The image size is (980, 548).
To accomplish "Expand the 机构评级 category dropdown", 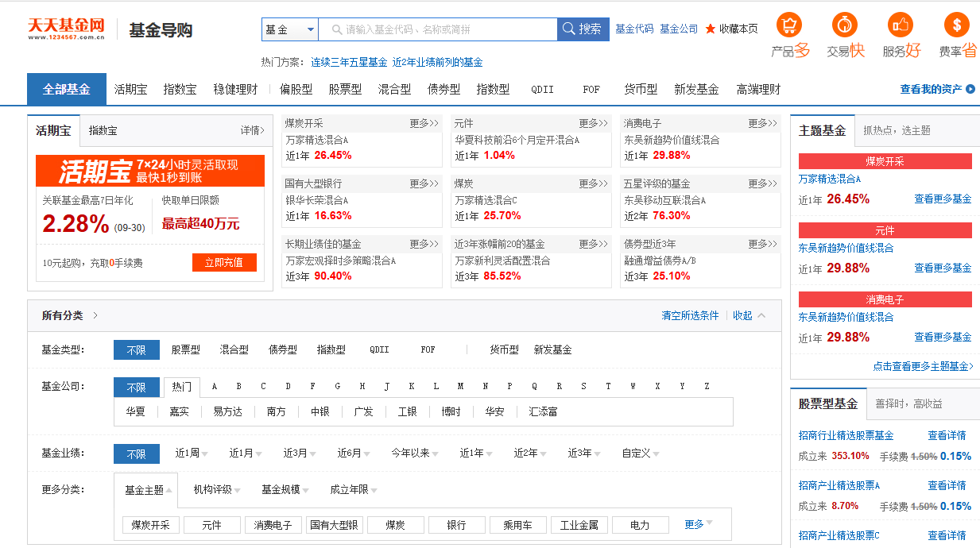I will tap(217, 490).
